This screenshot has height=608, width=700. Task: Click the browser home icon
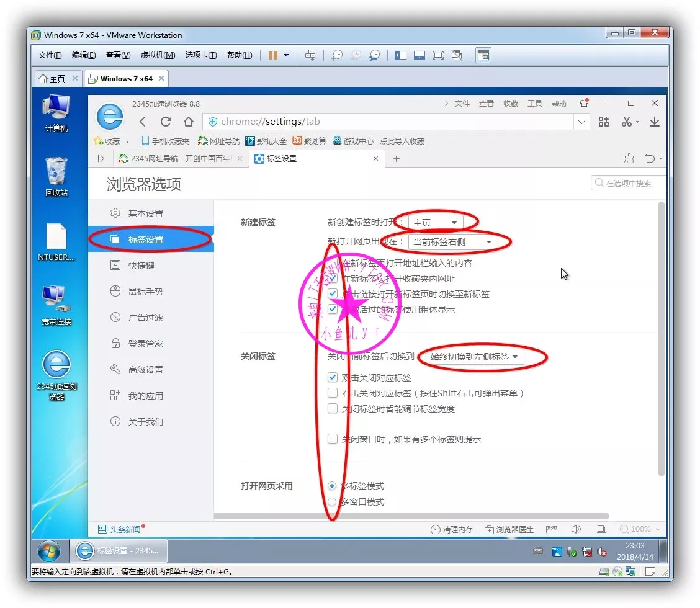click(x=189, y=122)
